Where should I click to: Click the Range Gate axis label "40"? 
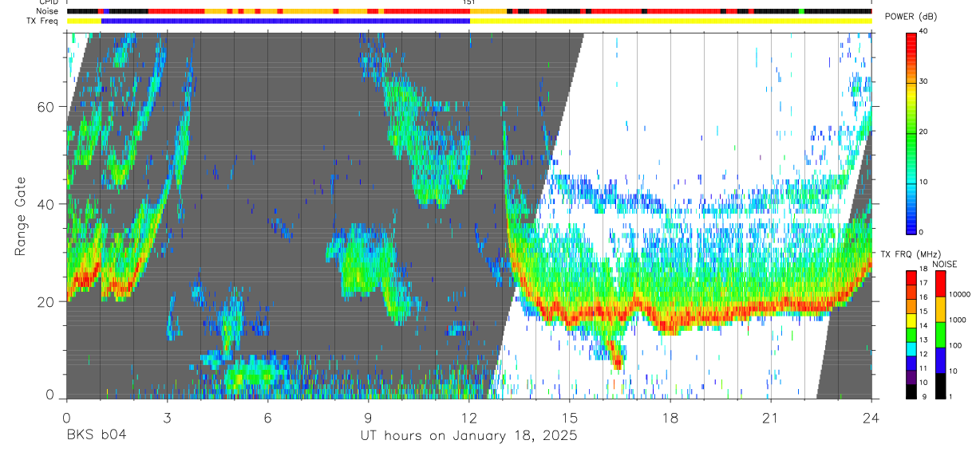pos(46,204)
